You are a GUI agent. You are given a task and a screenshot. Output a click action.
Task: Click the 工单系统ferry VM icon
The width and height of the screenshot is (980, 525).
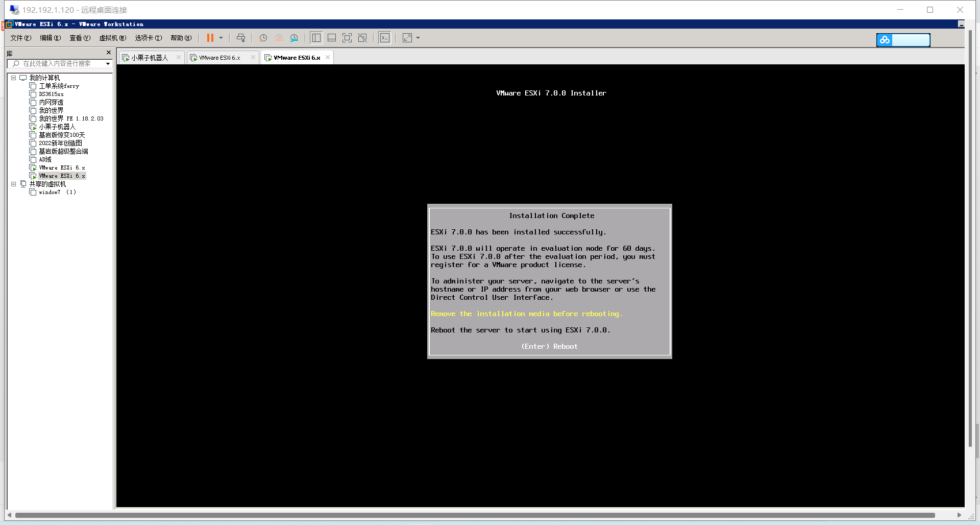(x=33, y=86)
